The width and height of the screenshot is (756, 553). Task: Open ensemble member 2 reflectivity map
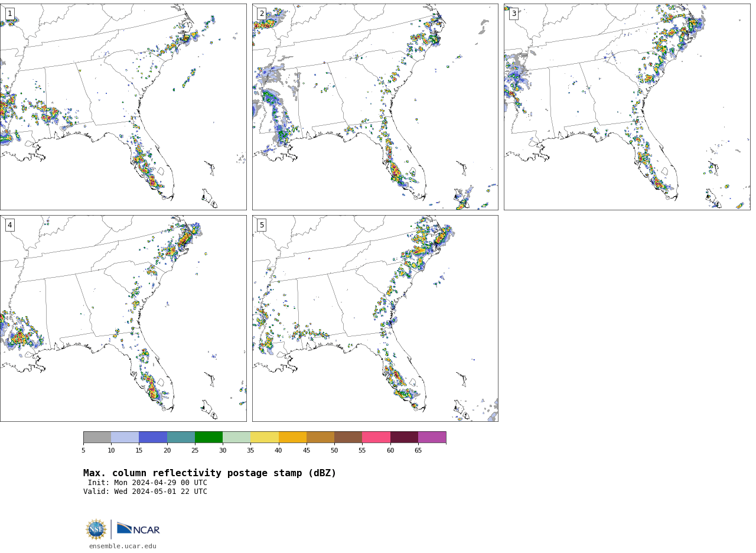click(x=375, y=107)
